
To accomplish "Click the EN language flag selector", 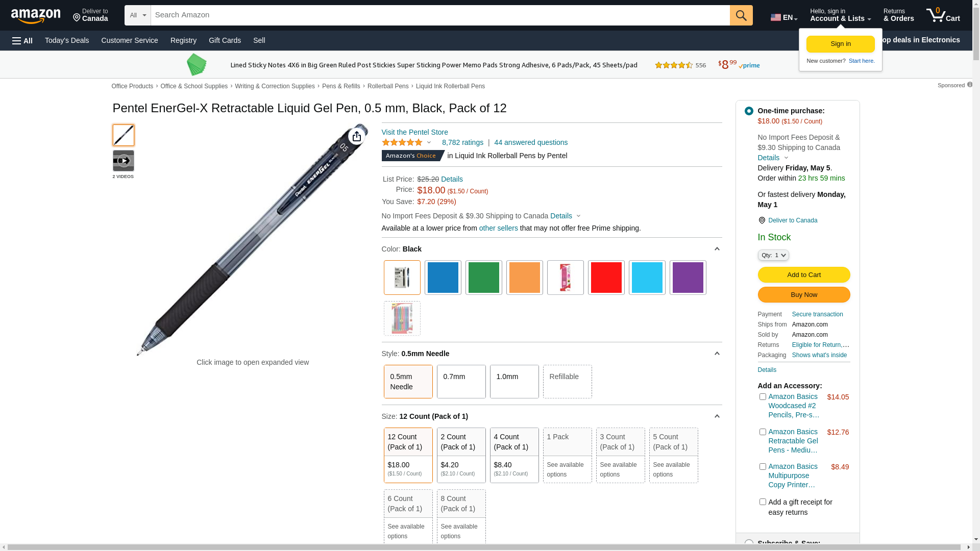I will pyautogui.click(x=783, y=17).
